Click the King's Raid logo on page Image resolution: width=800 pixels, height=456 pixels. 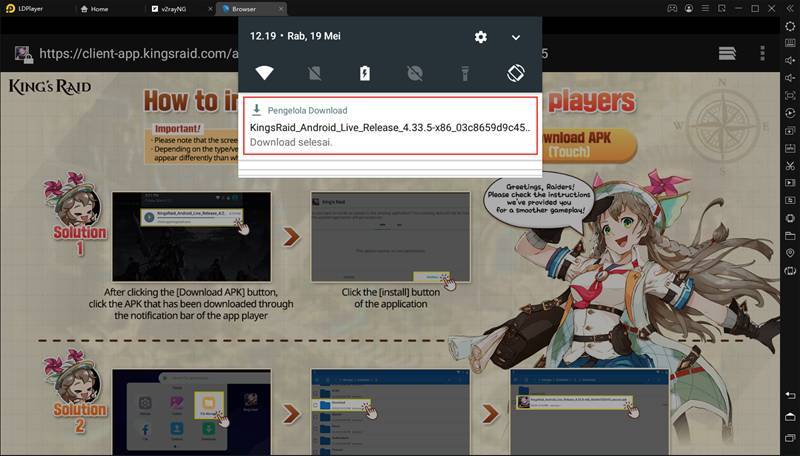coord(49,87)
